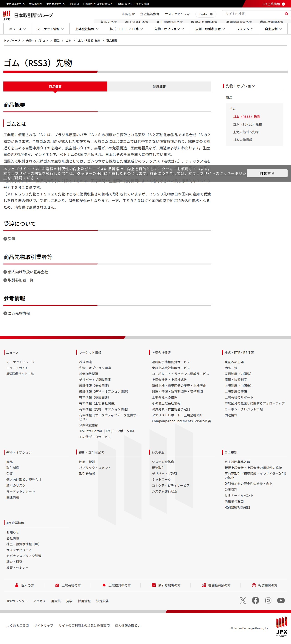Image resolution: width=291 pixels, height=644 pixels.
Task: Open JPxData Portal footer link
Action: tap(108, 431)
